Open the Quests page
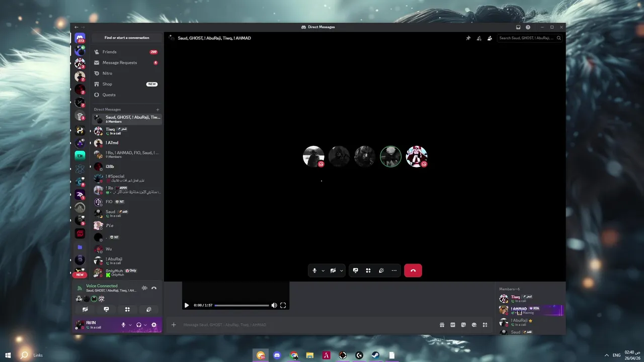This screenshot has width=644, height=362. coord(127,95)
